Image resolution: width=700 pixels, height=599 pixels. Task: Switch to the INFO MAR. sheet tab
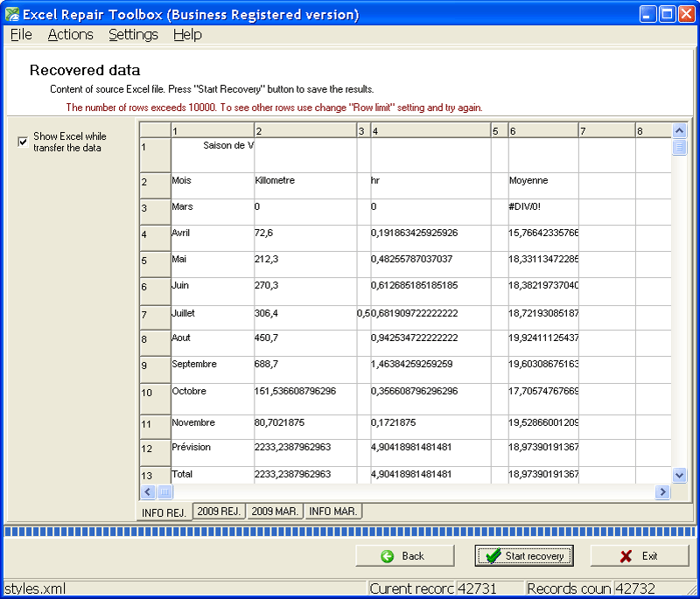[x=332, y=512]
